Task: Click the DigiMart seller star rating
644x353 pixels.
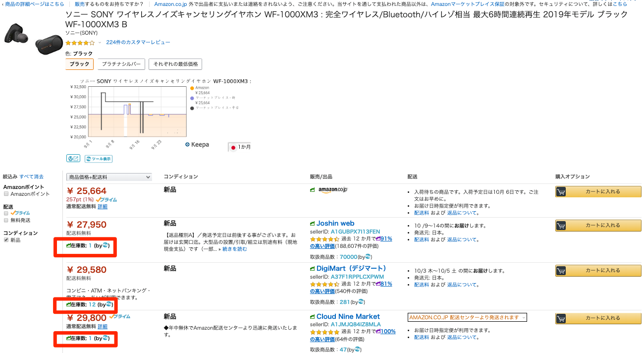Action: point(325,284)
